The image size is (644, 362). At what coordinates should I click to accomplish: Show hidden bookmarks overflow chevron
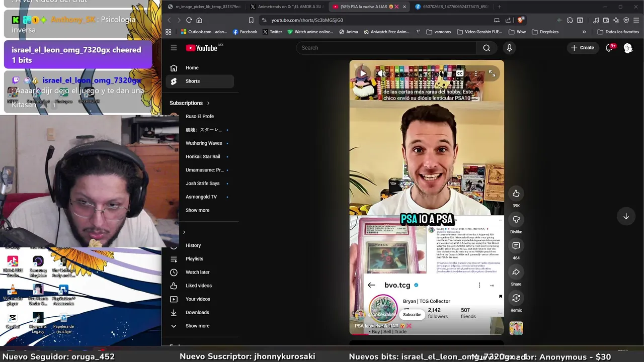coord(584,32)
